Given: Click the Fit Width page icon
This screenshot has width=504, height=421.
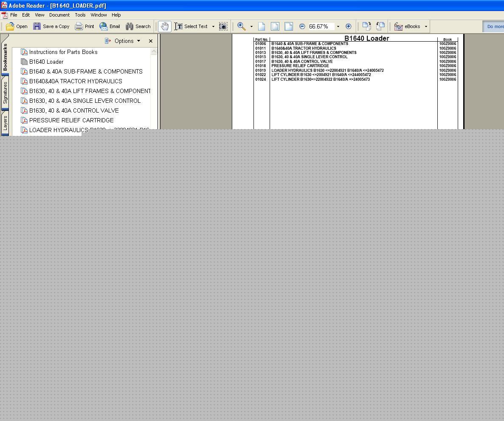Looking at the screenshot, I should (289, 26).
